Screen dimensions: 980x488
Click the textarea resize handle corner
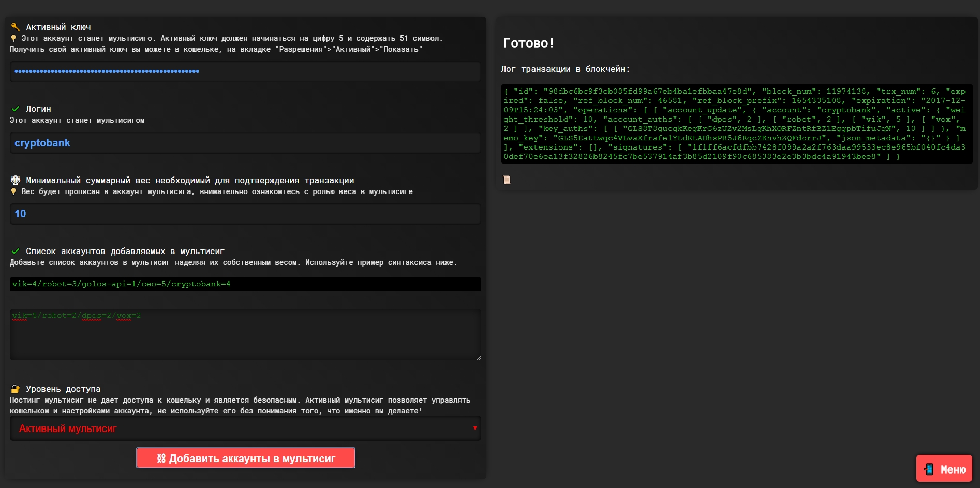click(x=479, y=358)
